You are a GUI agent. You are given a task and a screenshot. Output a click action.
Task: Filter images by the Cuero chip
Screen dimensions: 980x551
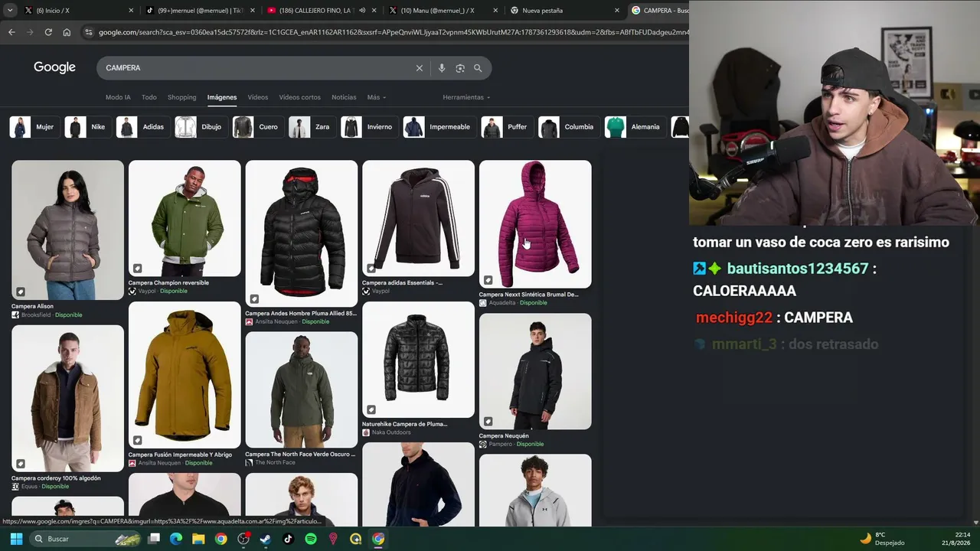click(257, 127)
